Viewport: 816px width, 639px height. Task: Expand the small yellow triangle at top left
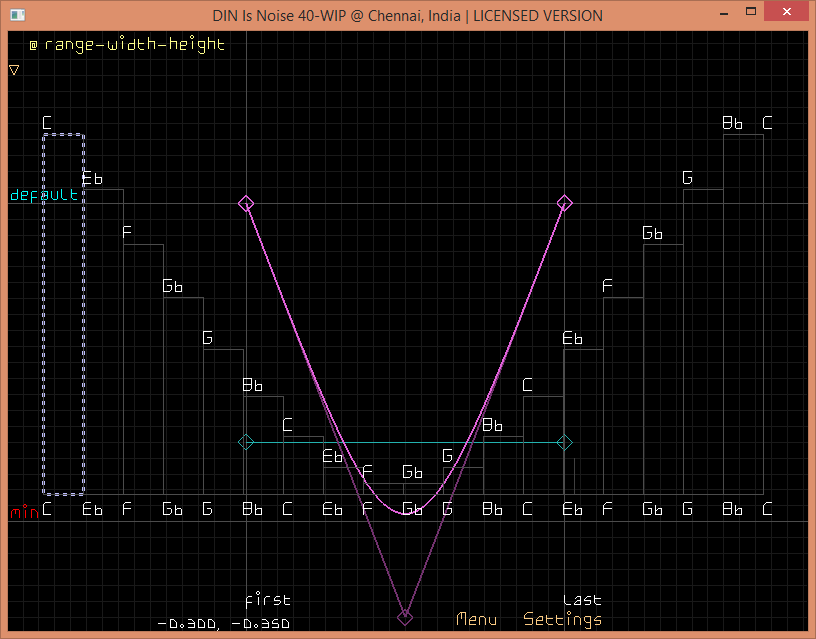click(14, 70)
